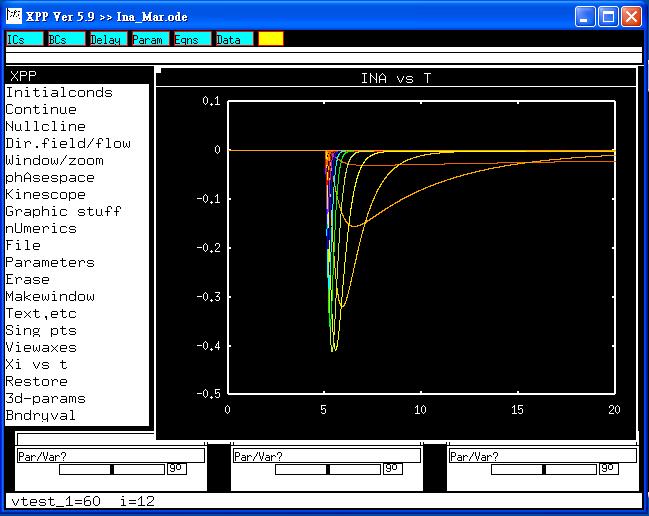Click go button of middle slider
This screenshot has width=649, height=516.
point(393,468)
